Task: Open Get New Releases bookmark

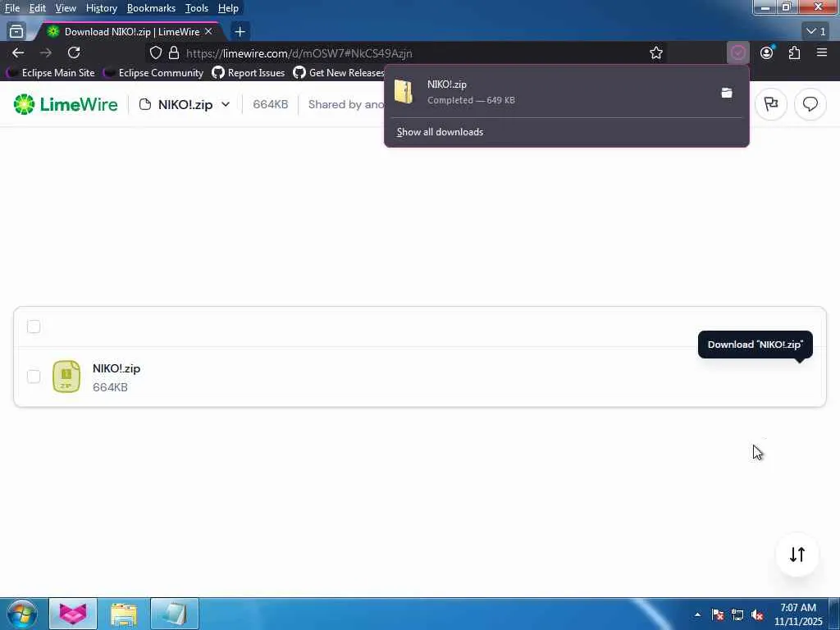Action: point(339,72)
